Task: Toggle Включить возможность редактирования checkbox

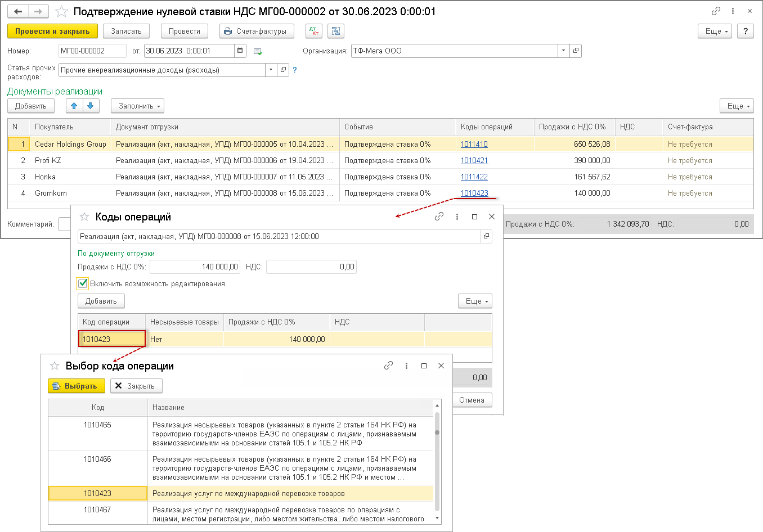Action: 83,283
